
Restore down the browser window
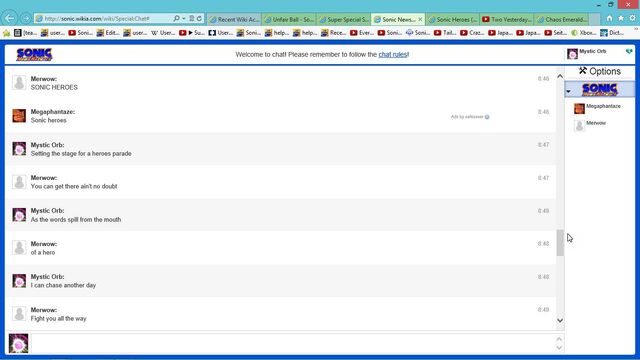coord(611,5)
